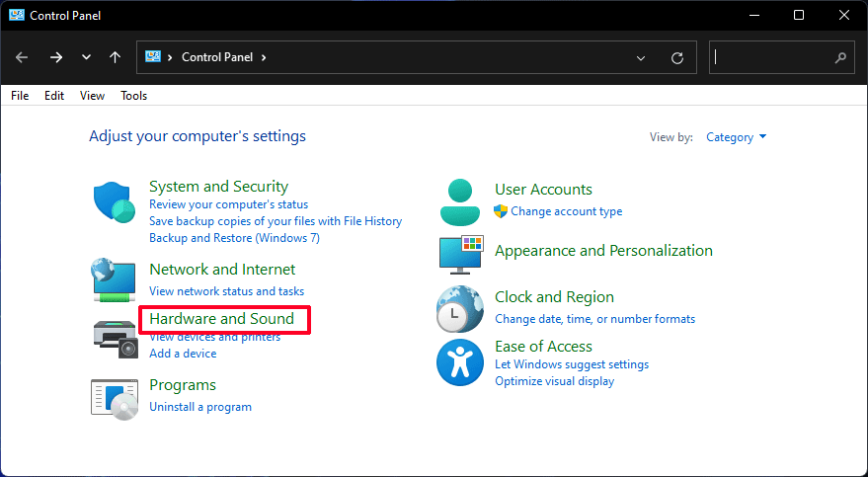Click the Control Panel icon in the address bar
Screen dimensions: 868x477
tap(153, 56)
